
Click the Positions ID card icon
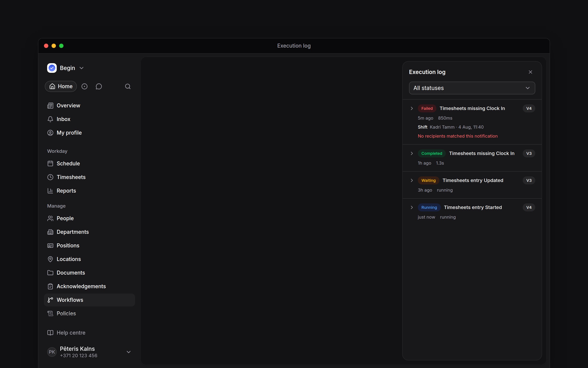point(50,246)
